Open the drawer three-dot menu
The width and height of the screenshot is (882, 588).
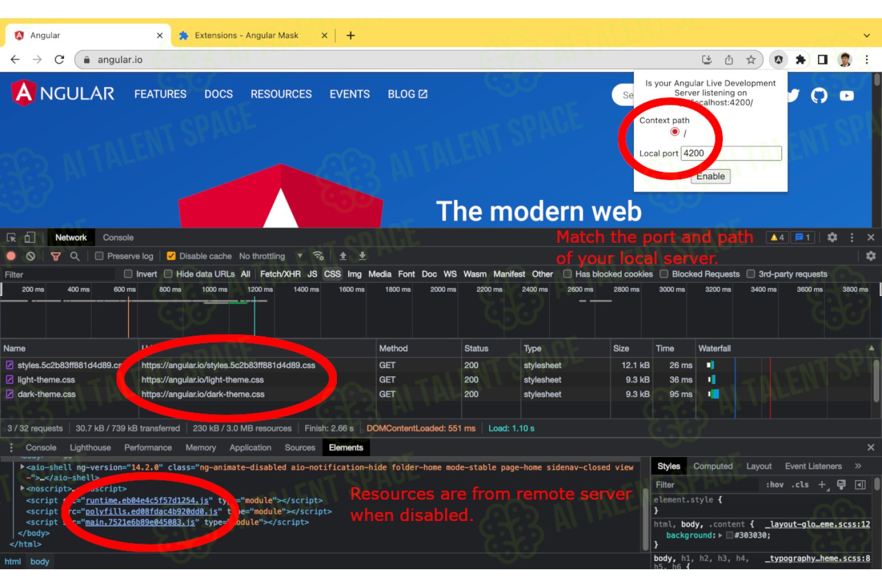(x=11, y=447)
